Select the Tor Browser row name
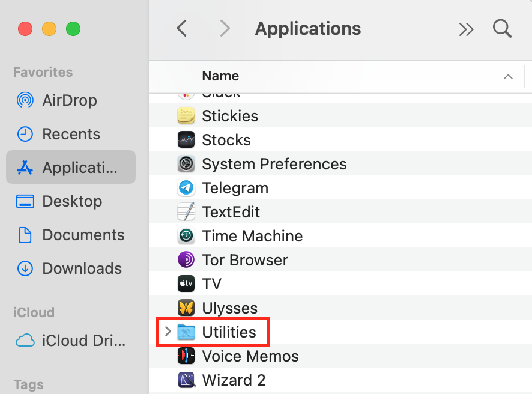532x394 pixels. 245,260
